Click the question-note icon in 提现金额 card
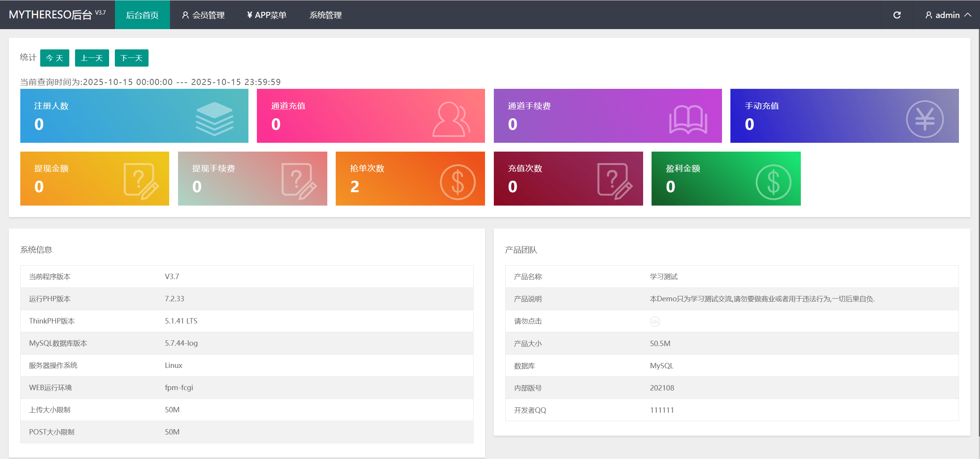 pyautogui.click(x=141, y=181)
